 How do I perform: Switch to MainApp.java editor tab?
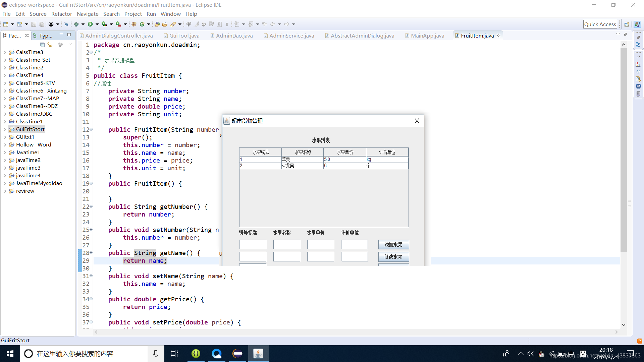coord(425,36)
